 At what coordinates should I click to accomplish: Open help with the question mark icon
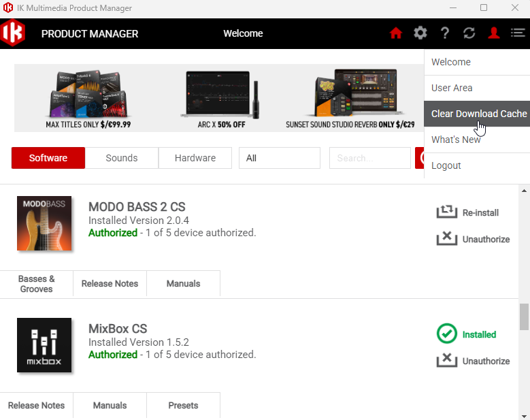(x=445, y=33)
